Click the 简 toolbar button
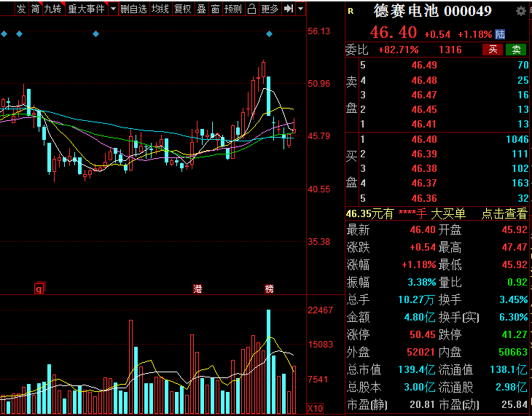 (x=35, y=9)
